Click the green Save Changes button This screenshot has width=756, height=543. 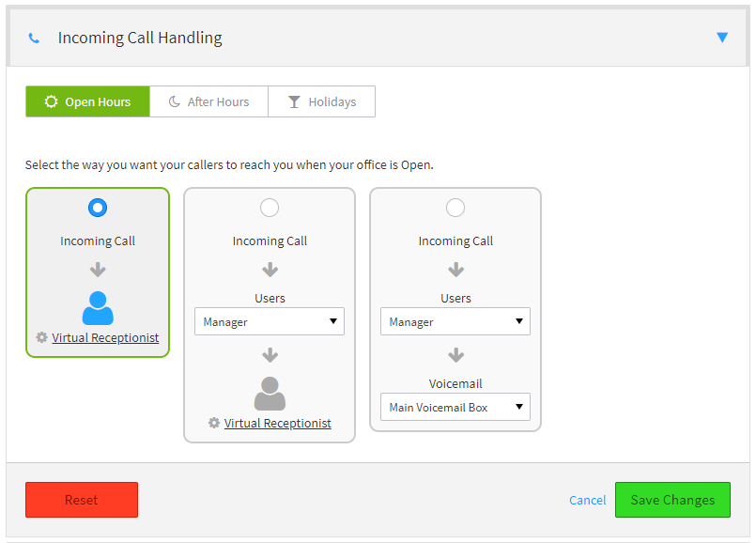tap(672, 500)
